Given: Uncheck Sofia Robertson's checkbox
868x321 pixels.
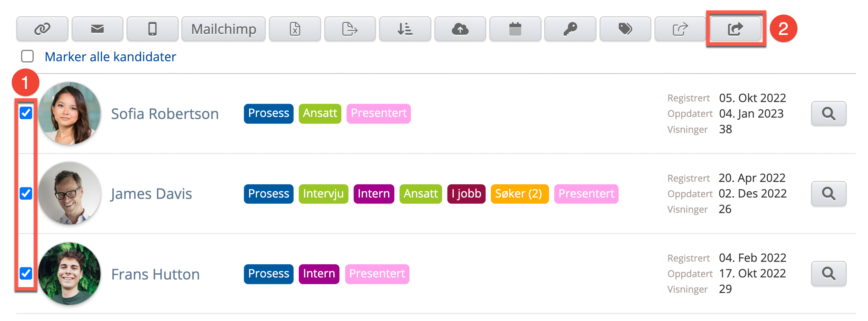Looking at the screenshot, I should (x=26, y=113).
